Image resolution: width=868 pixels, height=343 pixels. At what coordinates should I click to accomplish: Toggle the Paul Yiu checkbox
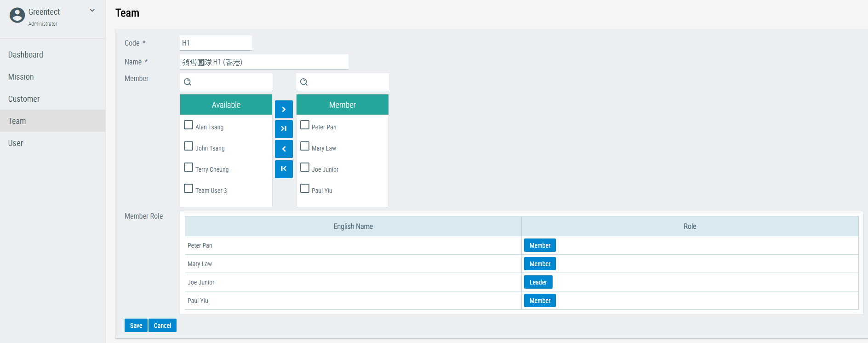tap(305, 189)
